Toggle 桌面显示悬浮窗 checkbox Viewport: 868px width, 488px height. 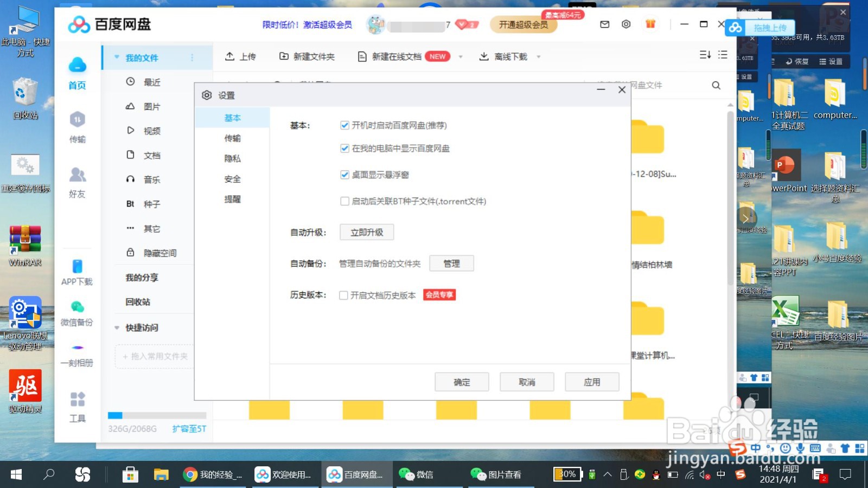pyautogui.click(x=344, y=175)
